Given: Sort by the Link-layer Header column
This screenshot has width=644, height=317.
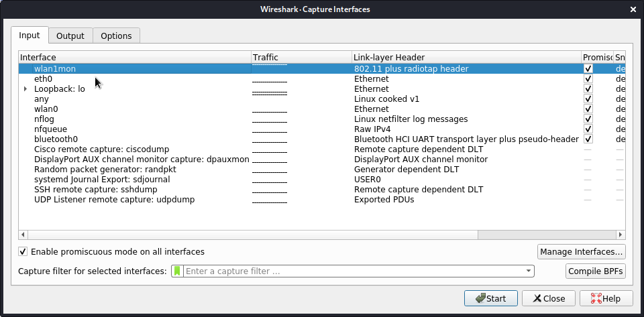Looking at the screenshot, I should point(467,57).
